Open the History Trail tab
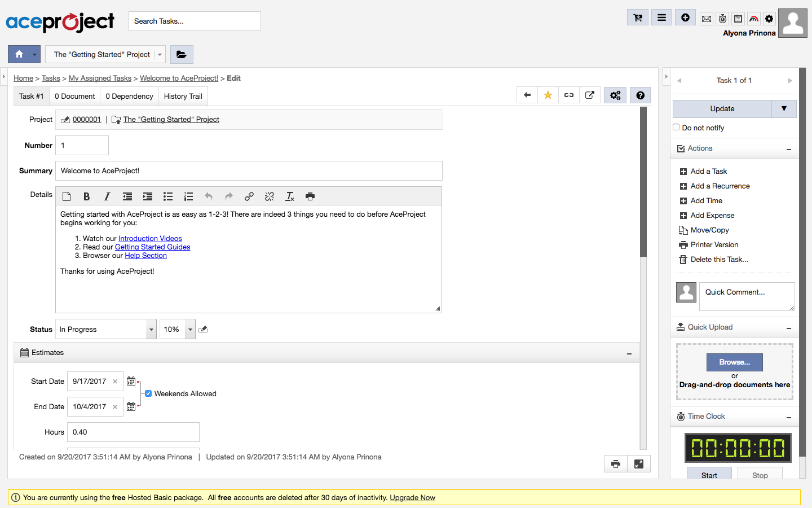This screenshot has height=508, width=812. [x=183, y=96]
